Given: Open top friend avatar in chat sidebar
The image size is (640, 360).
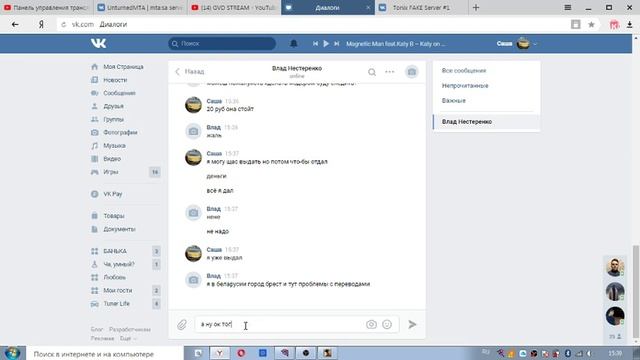Looking at the screenshot, I should click(615, 267).
